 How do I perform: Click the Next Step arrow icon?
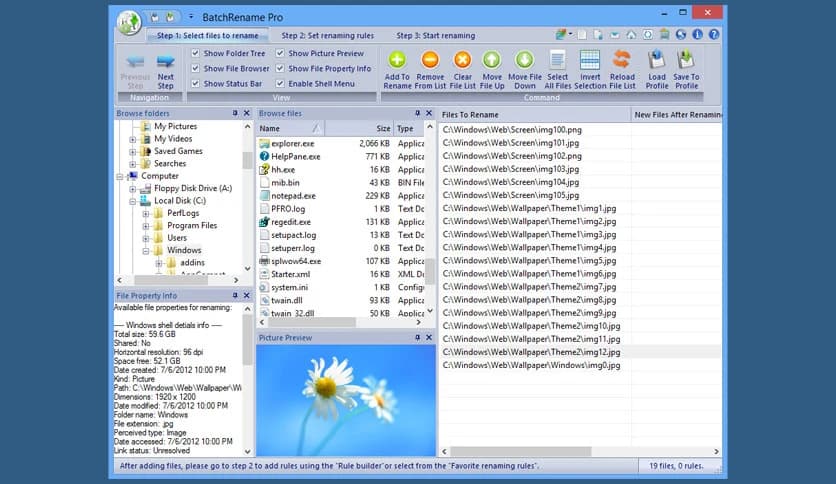pos(166,61)
